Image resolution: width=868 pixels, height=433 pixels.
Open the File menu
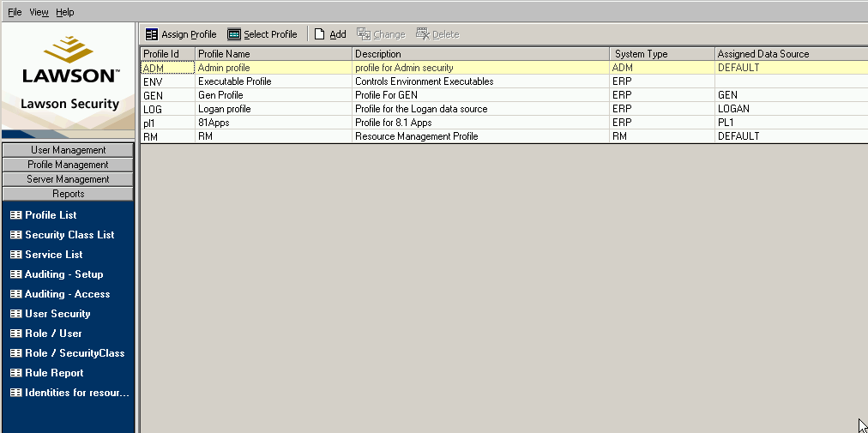[15, 12]
